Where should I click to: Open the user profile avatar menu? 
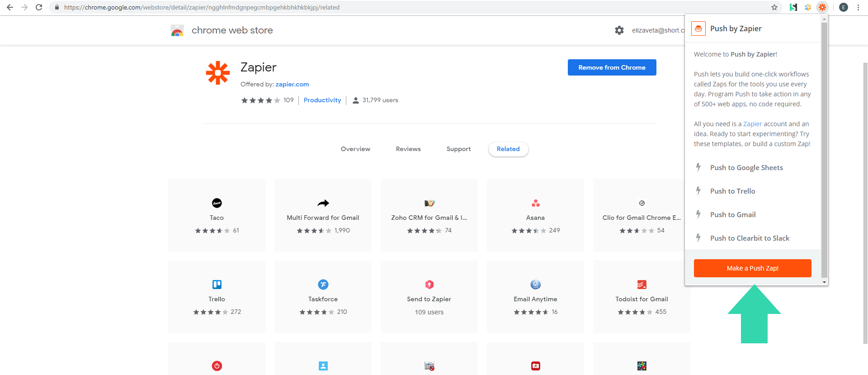(x=843, y=7)
